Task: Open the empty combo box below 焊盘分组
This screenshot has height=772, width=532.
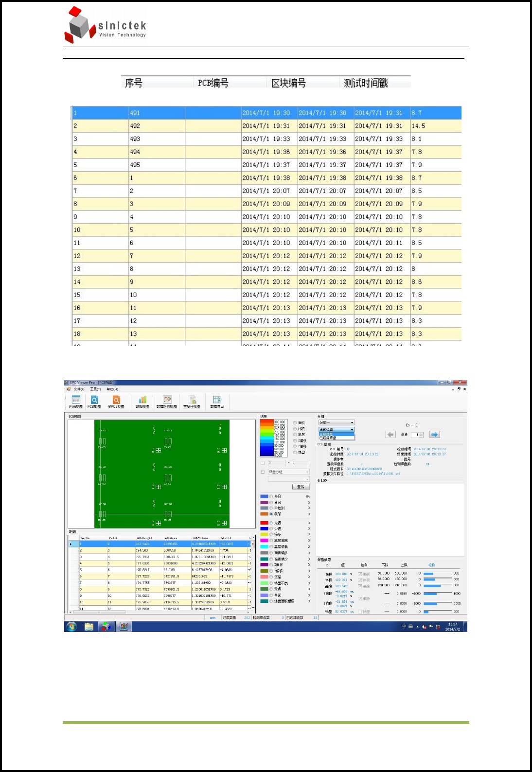Action: pyautogui.click(x=289, y=479)
